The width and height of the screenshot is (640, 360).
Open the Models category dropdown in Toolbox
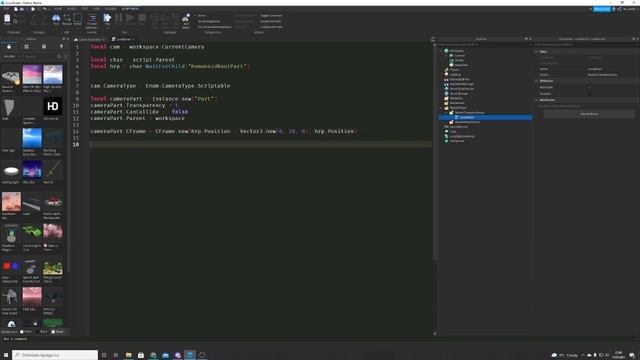[x=12, y=56]
